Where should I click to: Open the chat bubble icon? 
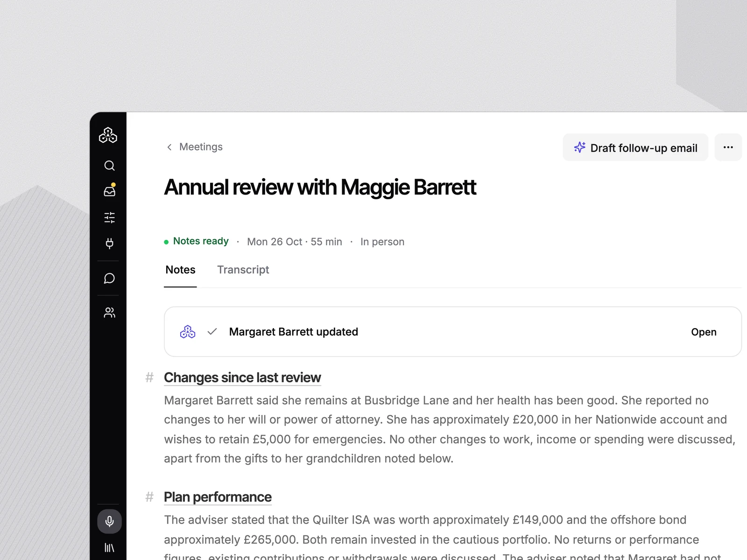[109, 279]
